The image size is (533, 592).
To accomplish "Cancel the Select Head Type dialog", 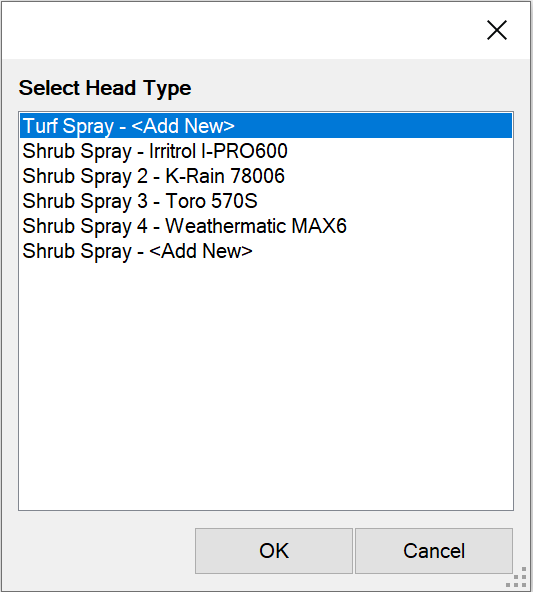I will coord(434,551).
